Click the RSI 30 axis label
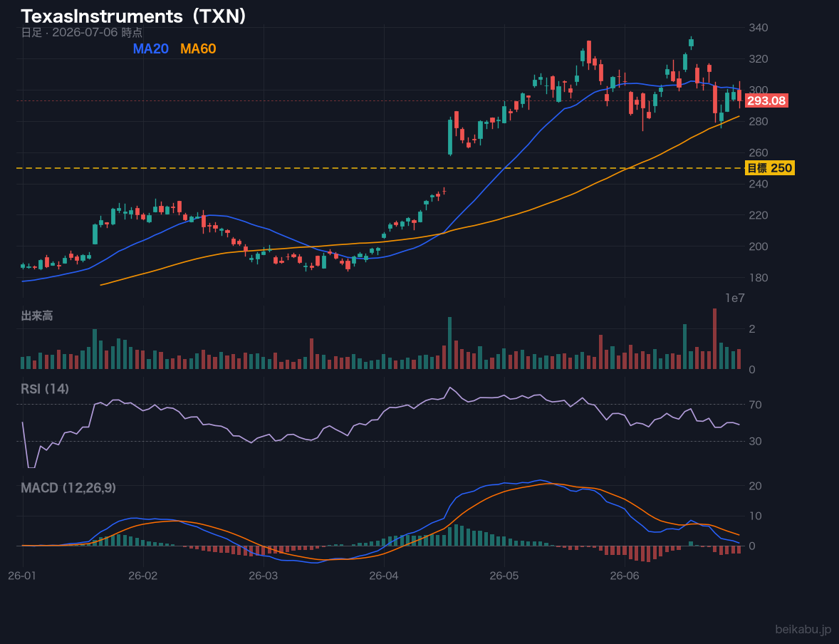The width and height of the screenshot is (839, 644). [x=755, y=441]
